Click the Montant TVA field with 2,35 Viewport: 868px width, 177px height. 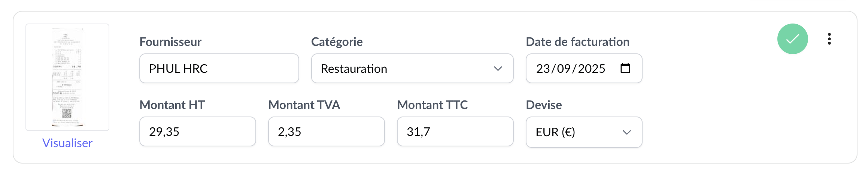pyautogui.click(x=326, y=132)
